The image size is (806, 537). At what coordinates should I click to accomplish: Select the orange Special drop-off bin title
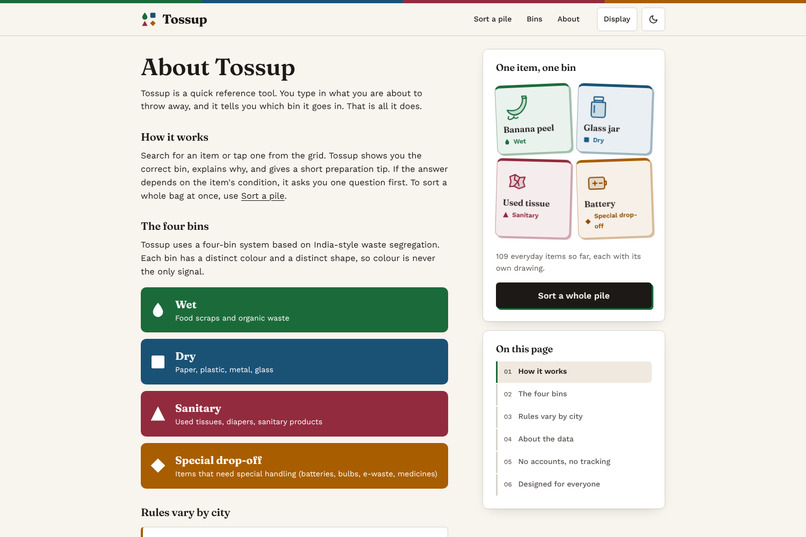click(218, 460)
